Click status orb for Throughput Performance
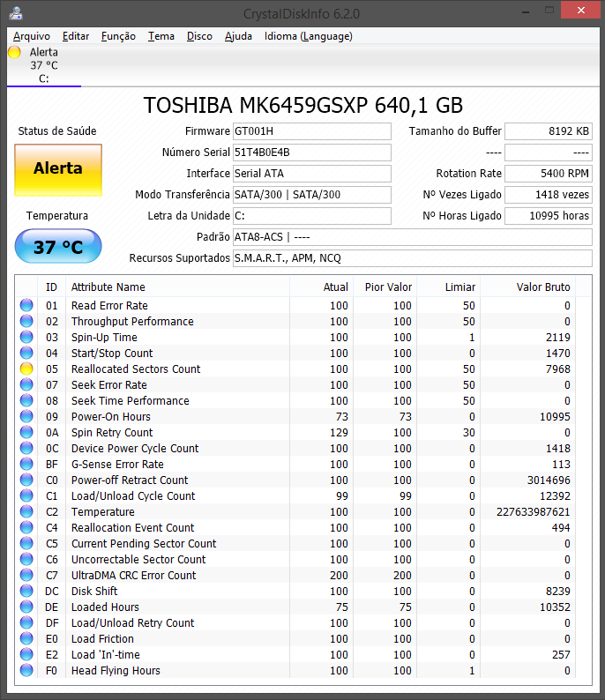This screenshot has height=700, width=605. [x=26, y=322]
